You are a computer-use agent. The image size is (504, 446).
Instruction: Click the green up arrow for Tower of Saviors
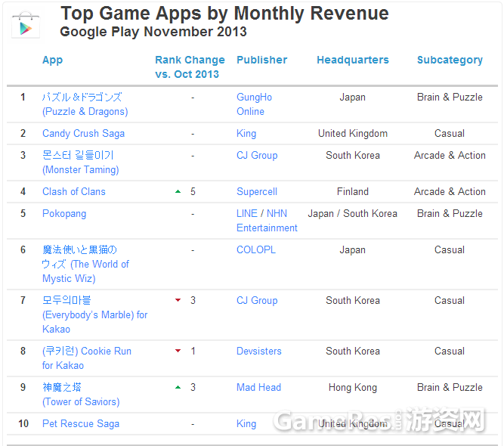(x=178, y=387)
